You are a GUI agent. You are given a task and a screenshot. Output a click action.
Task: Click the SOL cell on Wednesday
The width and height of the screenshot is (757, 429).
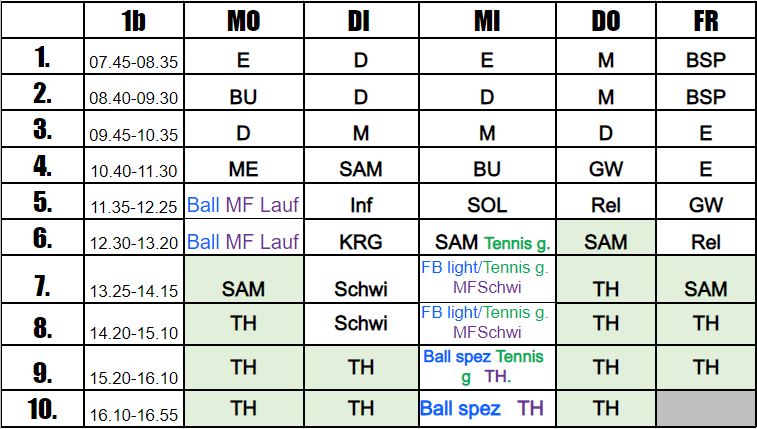tap(488, 201)
